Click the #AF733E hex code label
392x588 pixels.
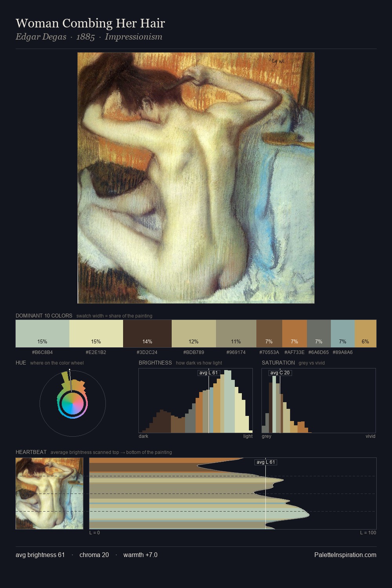click(x=294, y=352)
